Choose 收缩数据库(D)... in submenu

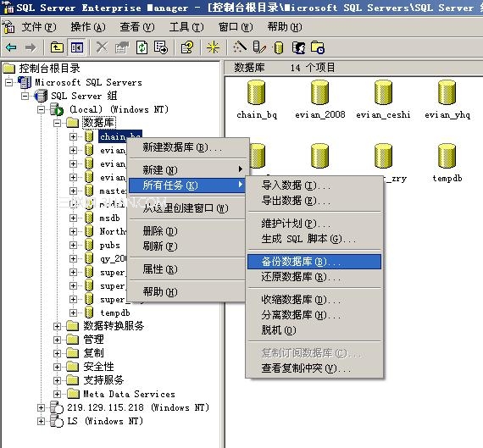pyautogui.click(x=314, y=300)
